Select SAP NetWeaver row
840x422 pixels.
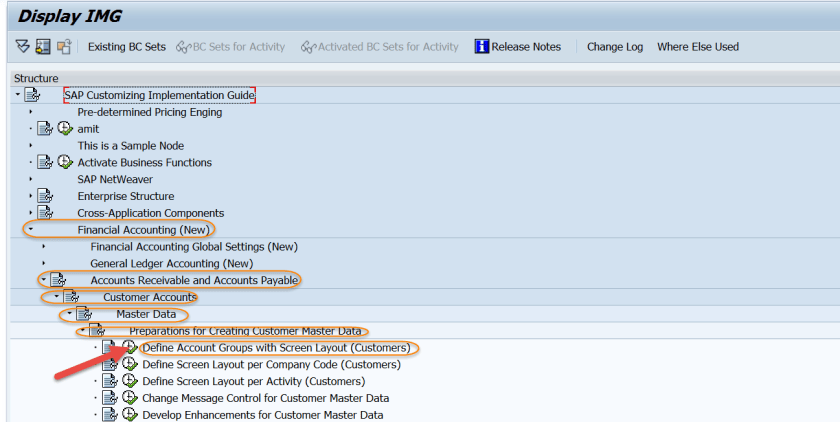pos(115,179)
